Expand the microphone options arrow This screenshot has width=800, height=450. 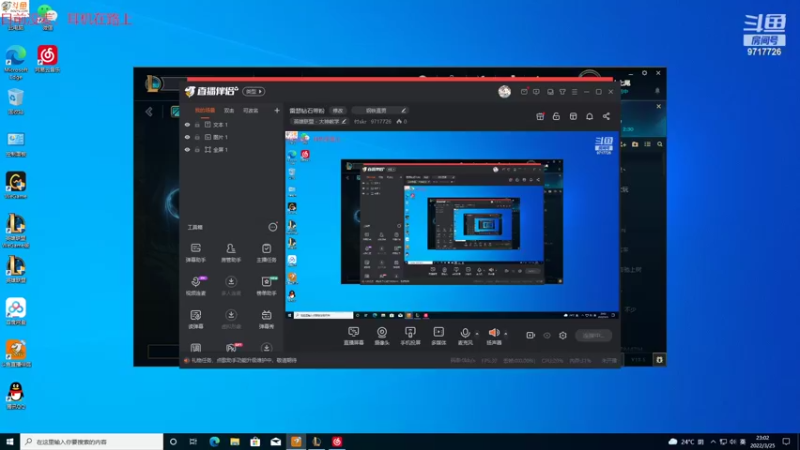477,334
